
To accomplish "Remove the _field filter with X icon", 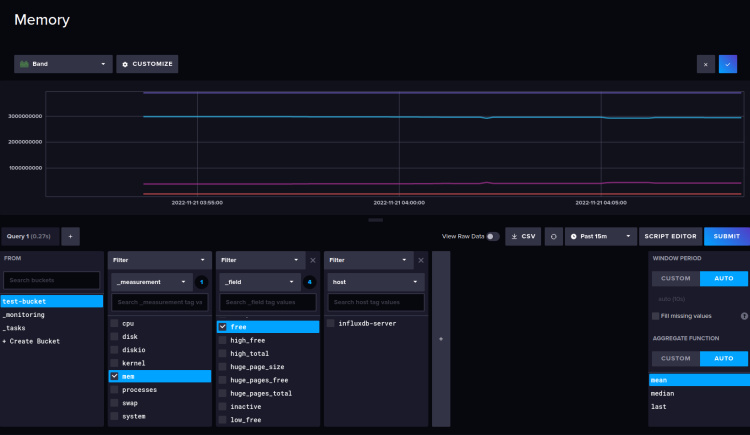I will click(313, 260).
